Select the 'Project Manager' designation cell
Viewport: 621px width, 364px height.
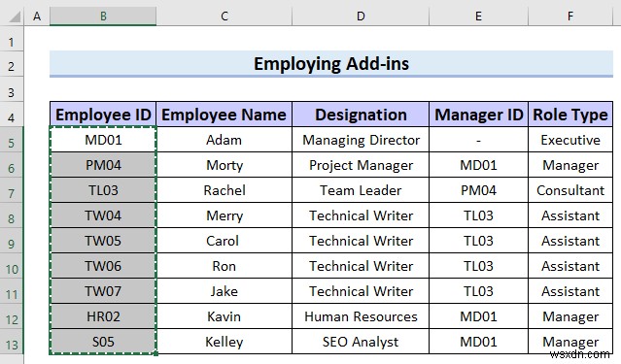[x=361, y=165]
